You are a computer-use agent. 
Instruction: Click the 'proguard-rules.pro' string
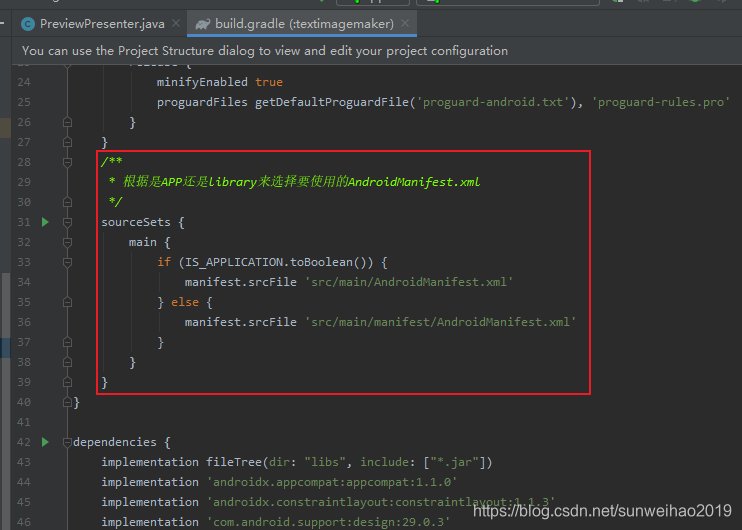coord(661,102)
